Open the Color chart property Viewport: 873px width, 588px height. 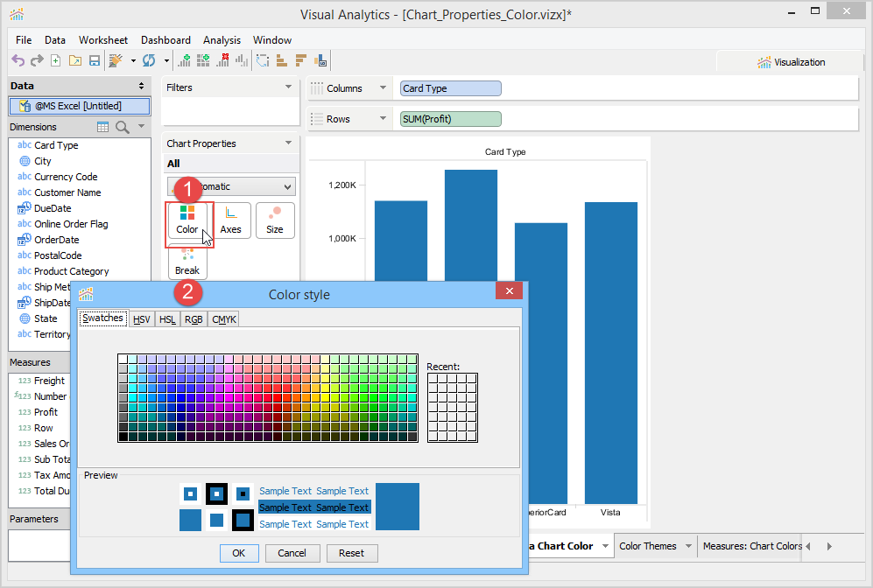(187, 220)
